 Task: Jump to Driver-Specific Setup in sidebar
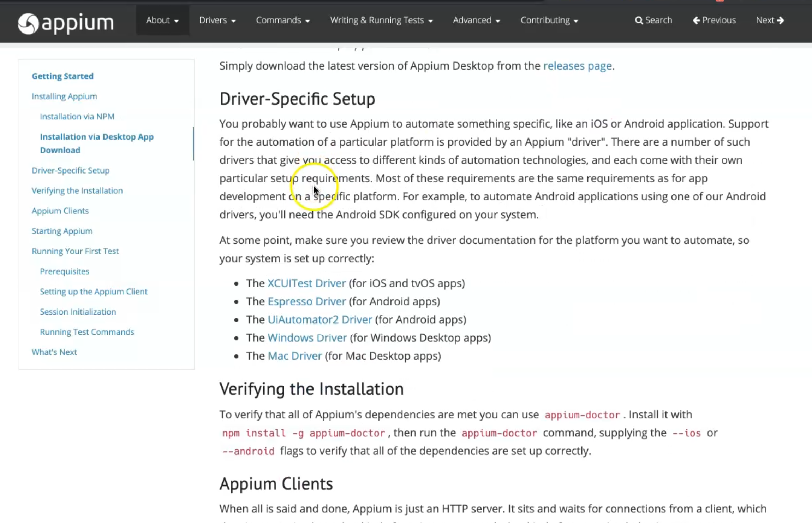click(x=71, y=170)
